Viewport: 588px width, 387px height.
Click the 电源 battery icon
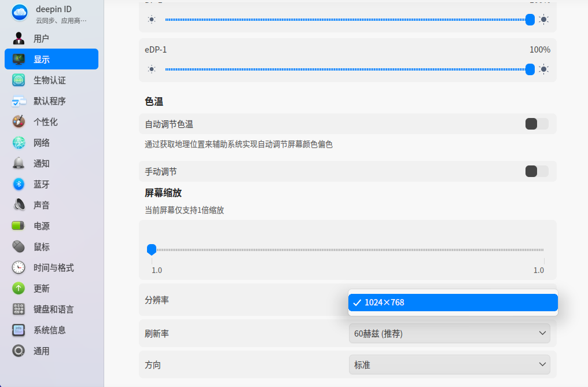pyautogui.click(x=19, y=226)
